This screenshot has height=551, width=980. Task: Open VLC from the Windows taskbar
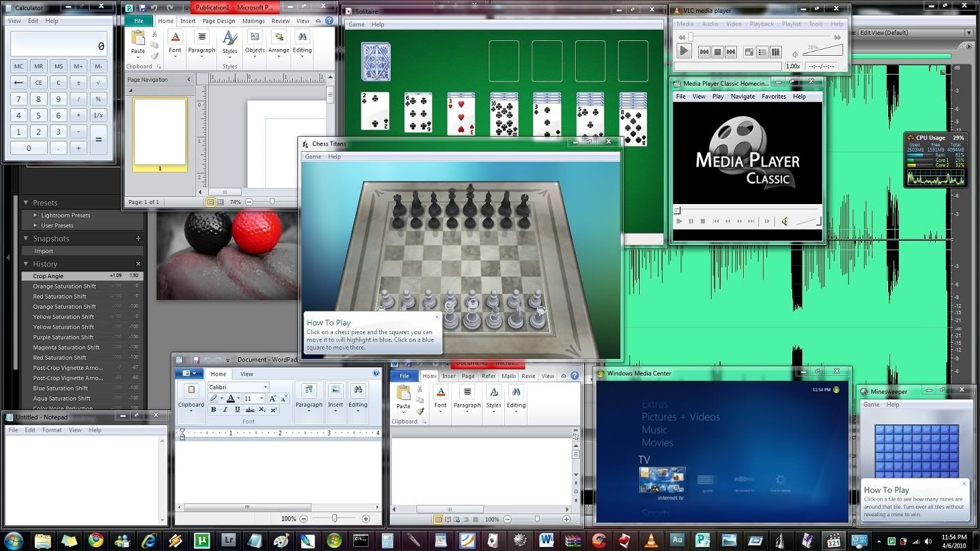pyautogui.click(x=652, y=540)
